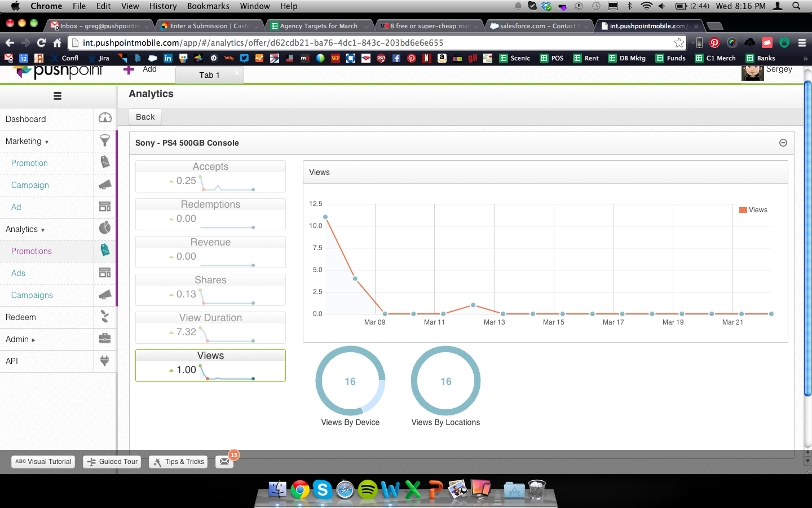Select the Revenue metric card

210,252
